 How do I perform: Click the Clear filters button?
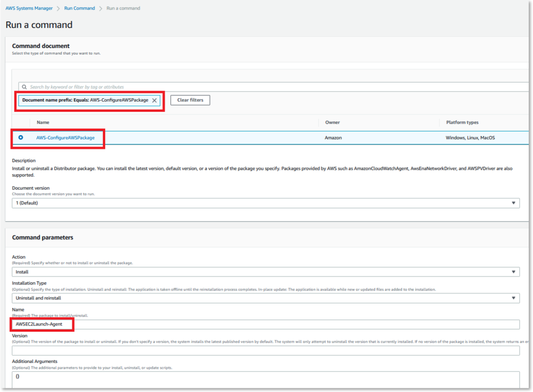coord(190,100)
